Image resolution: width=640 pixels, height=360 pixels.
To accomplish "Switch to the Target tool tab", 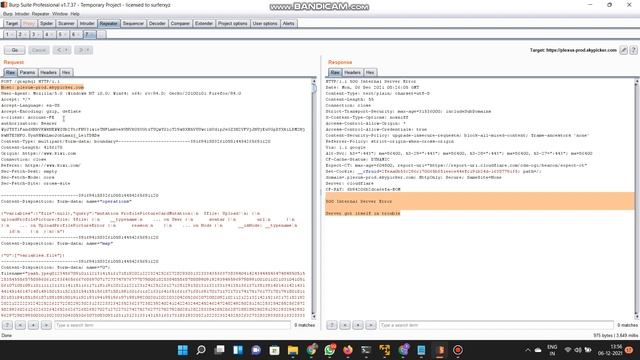I will tap(12, 24).
